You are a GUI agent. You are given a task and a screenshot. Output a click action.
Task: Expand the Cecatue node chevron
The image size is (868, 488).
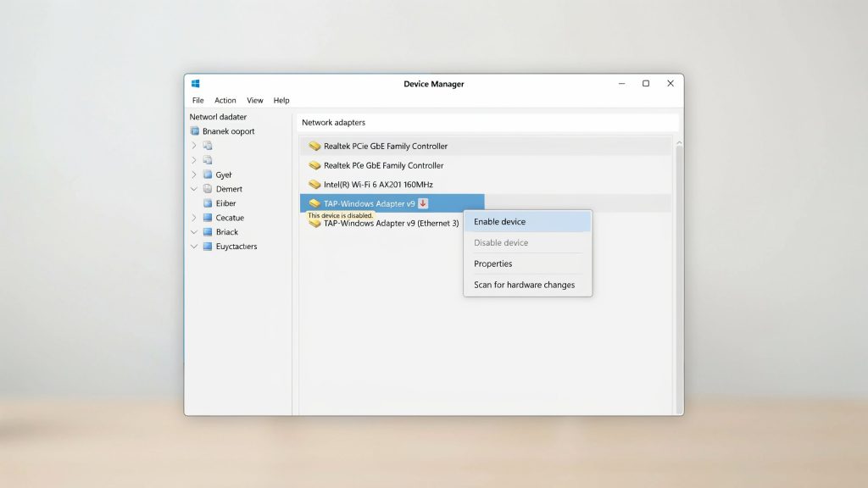tap(194, 218)
